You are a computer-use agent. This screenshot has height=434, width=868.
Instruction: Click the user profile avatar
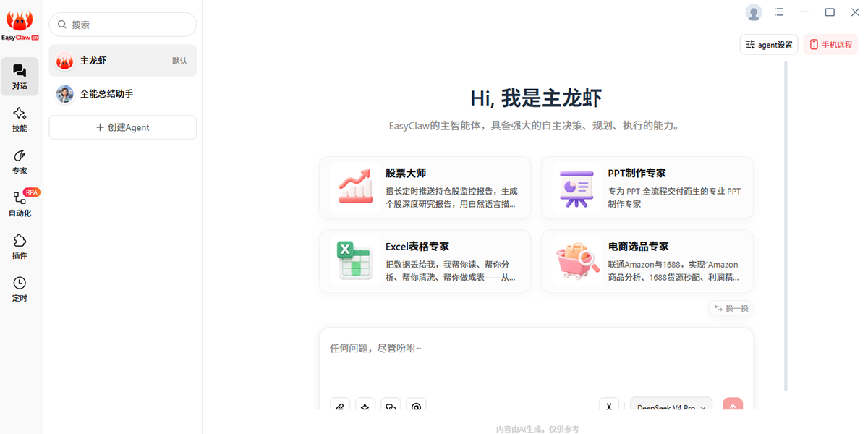(754, 12)
